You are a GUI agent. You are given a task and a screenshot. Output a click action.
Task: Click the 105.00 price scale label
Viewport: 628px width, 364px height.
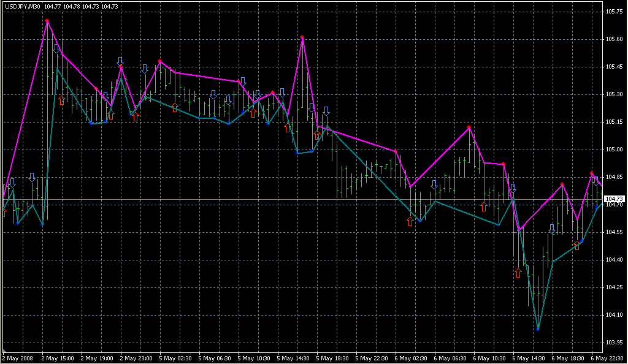pos(614,150)
